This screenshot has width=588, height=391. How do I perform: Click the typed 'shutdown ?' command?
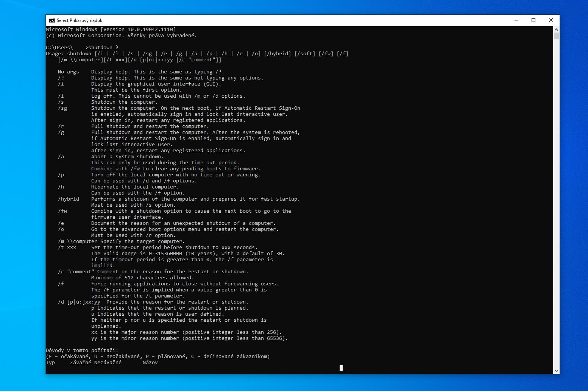click(103, 48)
